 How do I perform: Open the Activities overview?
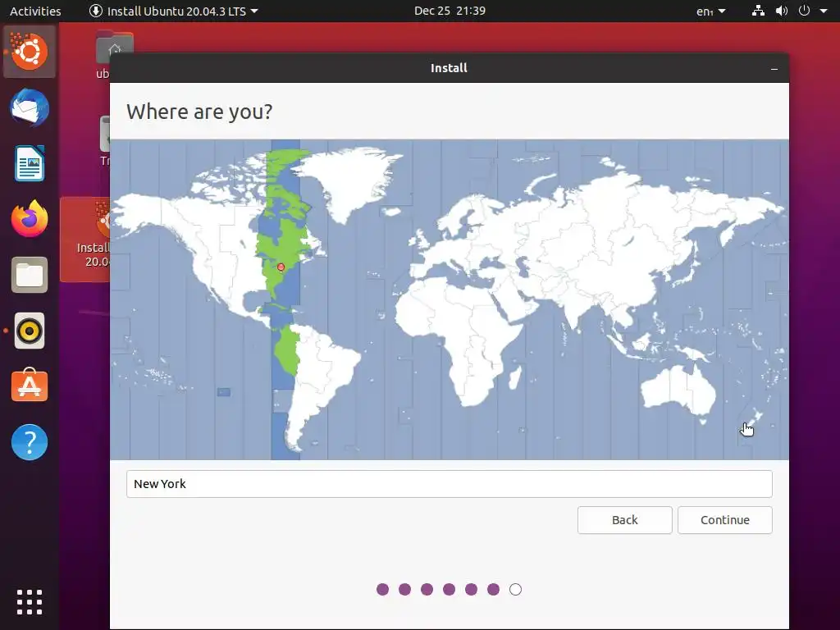point(35,11)
